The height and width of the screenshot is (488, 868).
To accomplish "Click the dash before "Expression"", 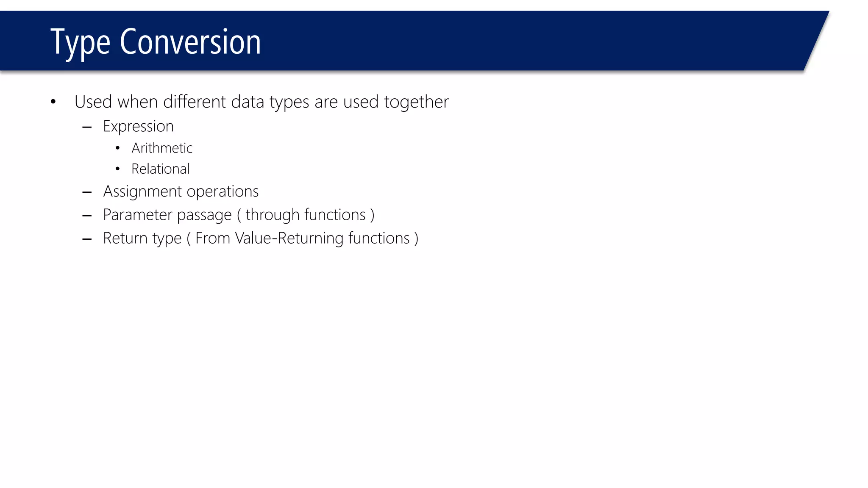I will coord(87,127).
